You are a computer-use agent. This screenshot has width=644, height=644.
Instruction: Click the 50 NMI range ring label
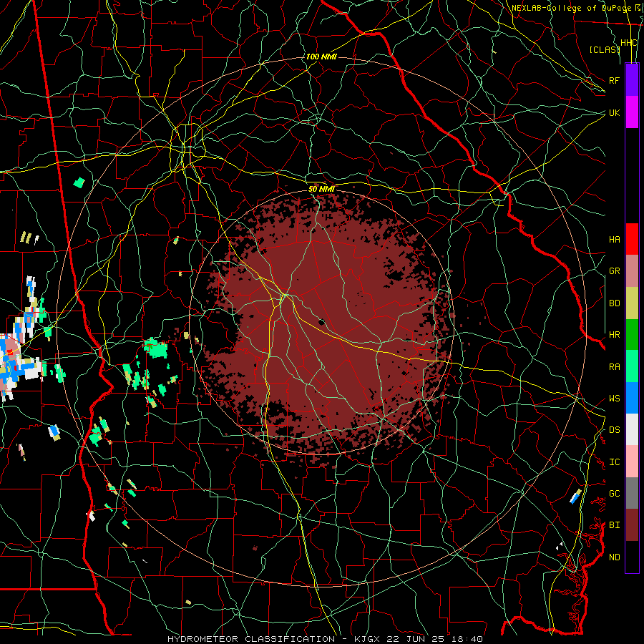(321, 189)
